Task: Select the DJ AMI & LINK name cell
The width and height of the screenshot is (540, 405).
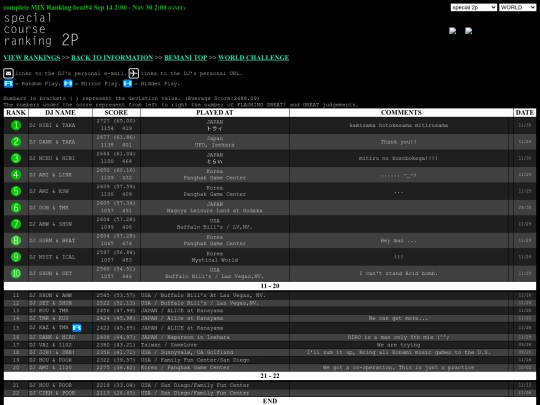Action: (60, 175)
